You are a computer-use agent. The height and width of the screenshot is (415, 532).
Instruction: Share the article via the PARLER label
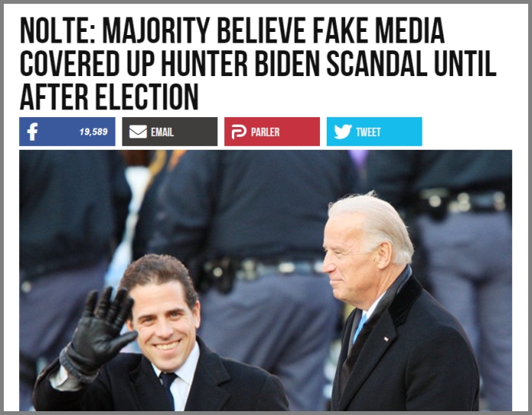tap(265, 132)
